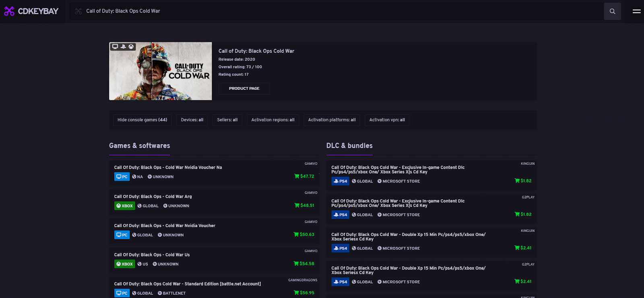Screen dimensions: 644x298
Task: Click the US region label
Action: 145,265
